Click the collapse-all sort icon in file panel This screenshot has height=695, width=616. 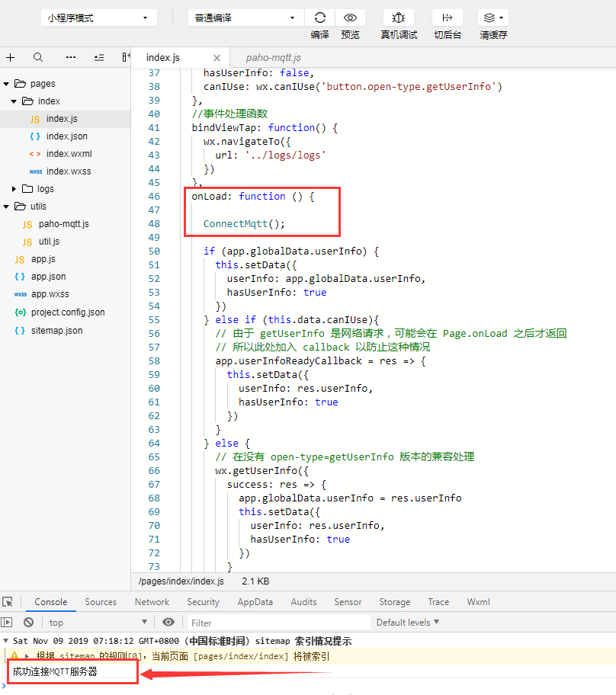[x=99, y=57]
